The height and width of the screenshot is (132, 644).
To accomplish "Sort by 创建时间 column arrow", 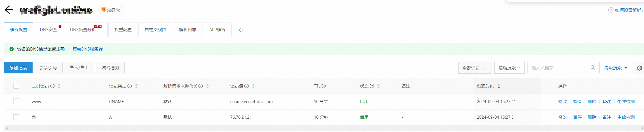I will pos(499,86).
